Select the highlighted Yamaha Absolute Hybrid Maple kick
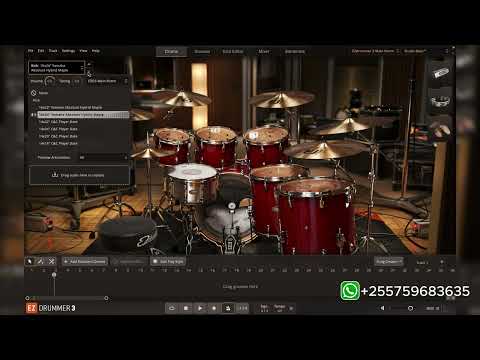Screen dimensions: 480x360 (x=83, y=115)
